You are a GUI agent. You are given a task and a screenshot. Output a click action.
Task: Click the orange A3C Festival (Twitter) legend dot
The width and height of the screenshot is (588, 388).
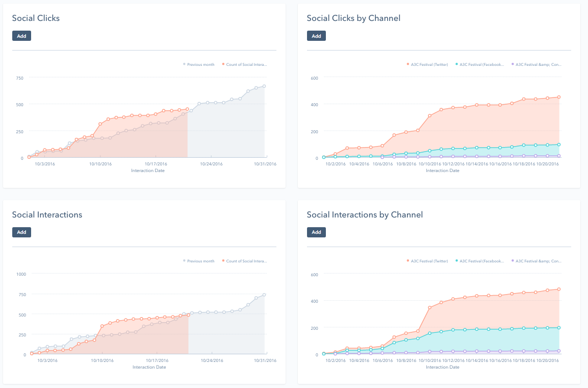coord(408,64)
